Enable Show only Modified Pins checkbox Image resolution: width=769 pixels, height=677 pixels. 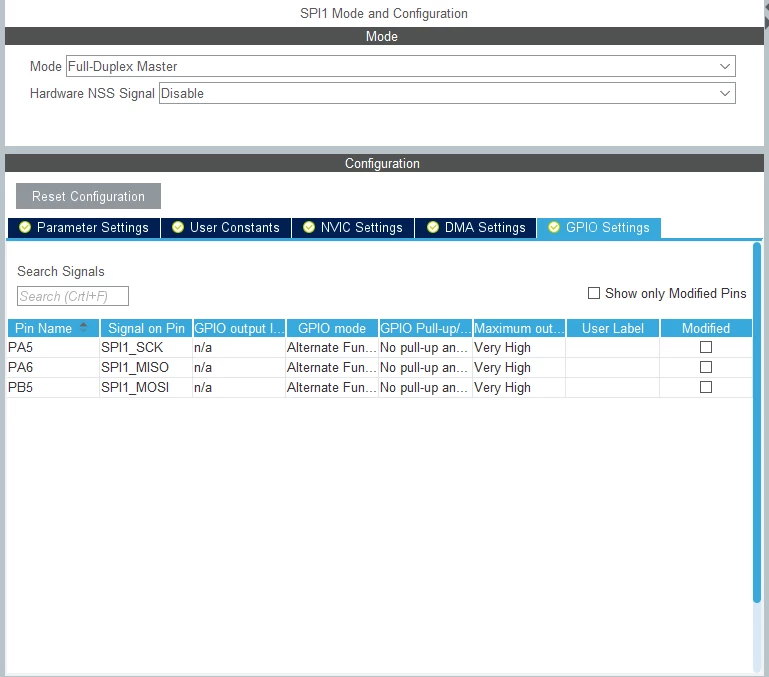tap(594, 293)
